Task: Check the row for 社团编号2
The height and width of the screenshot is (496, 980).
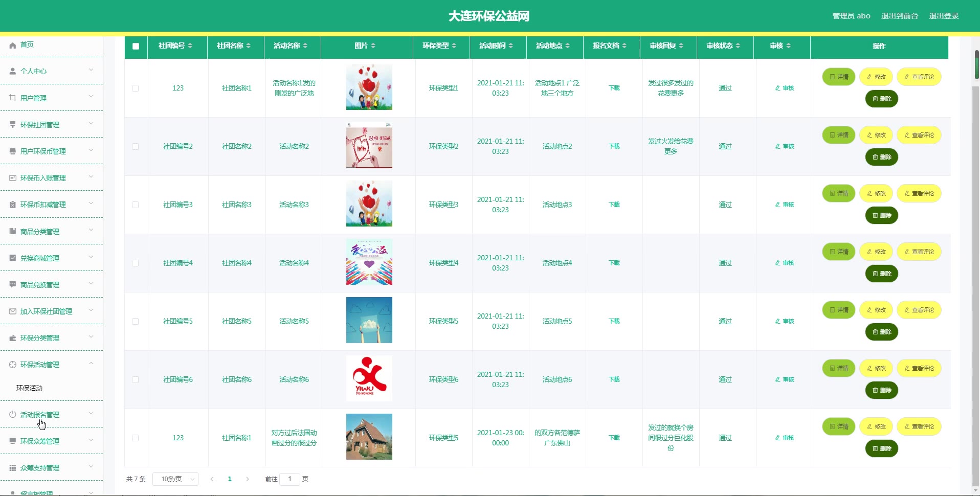Action: pos(136,147)
